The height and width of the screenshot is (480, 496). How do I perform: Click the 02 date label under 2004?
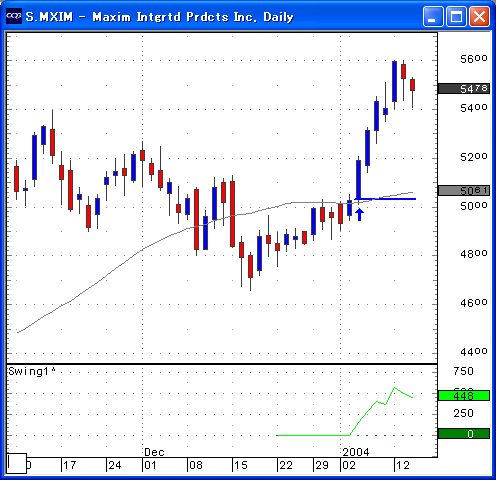349,465
